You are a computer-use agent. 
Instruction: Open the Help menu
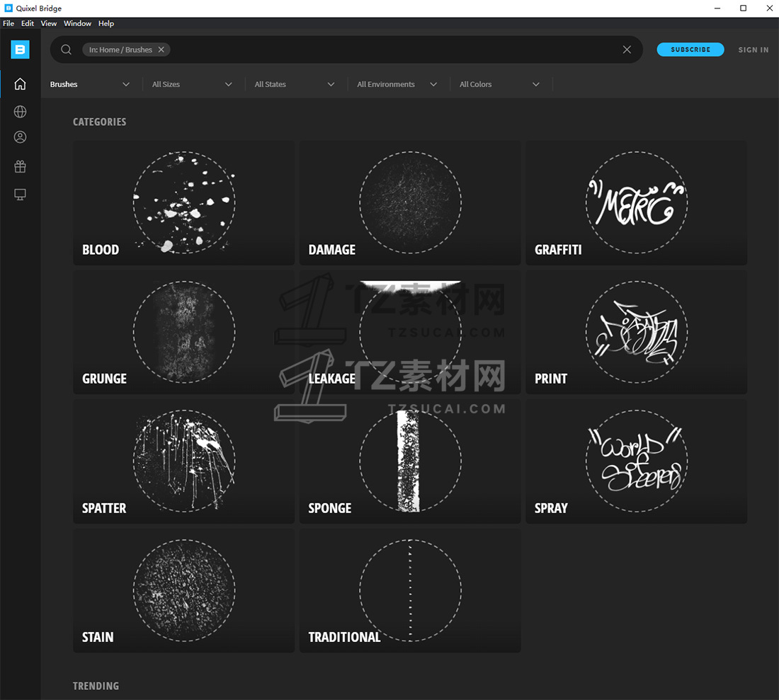coord(106,23)
